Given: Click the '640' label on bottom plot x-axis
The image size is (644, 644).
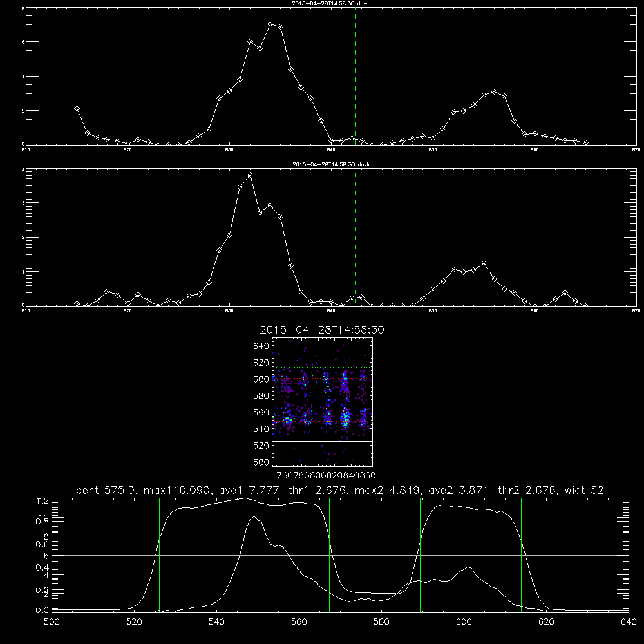Looking at the screenshot, I should 629,622.
